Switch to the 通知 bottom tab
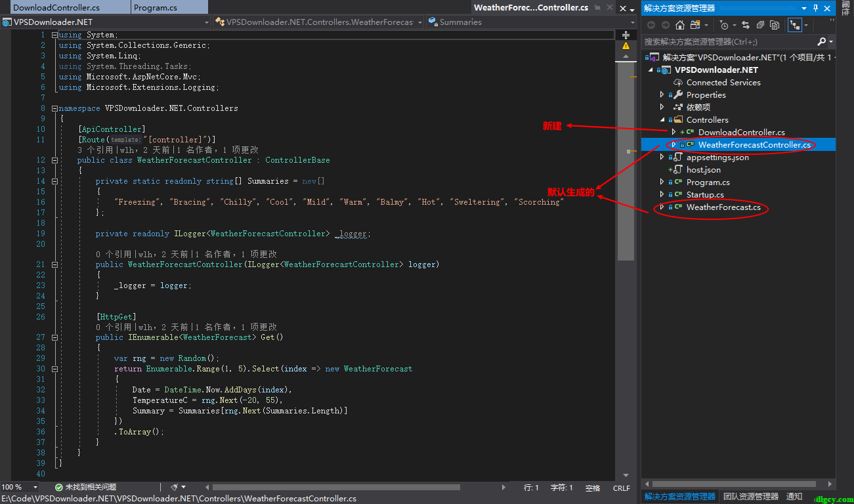Image resolution: width=854 pixels, height=504 pixels. tap(794, 497)
